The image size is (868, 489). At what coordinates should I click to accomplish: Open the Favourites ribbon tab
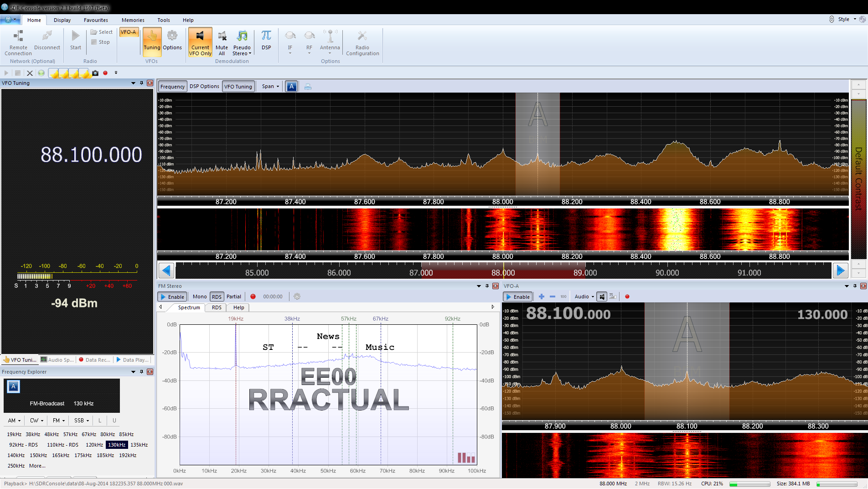point(96,20)
